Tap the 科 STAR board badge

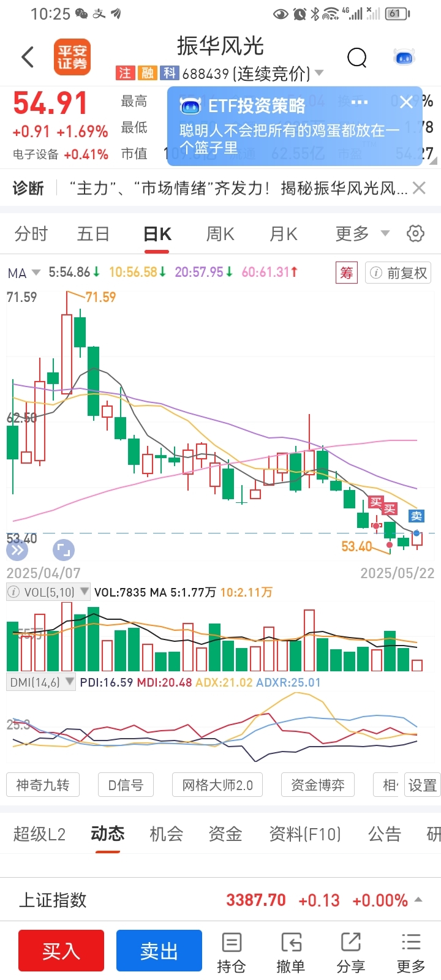(169, 73)
